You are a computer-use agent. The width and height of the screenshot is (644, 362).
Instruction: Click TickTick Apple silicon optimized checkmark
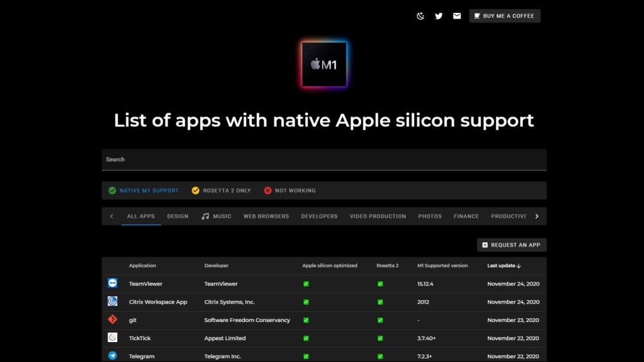(306, 338)
